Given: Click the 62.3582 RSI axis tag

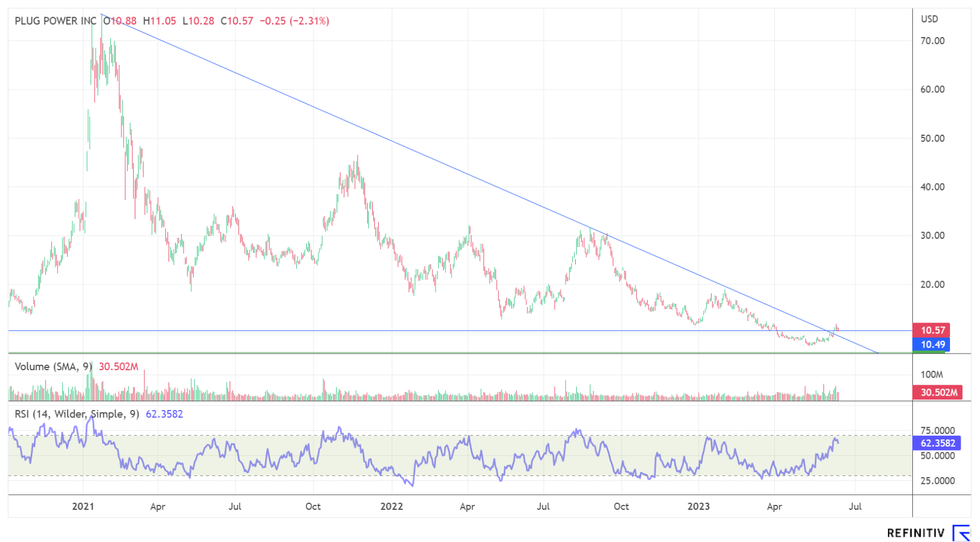Looking at the screenshot, I should coord(937,443).
